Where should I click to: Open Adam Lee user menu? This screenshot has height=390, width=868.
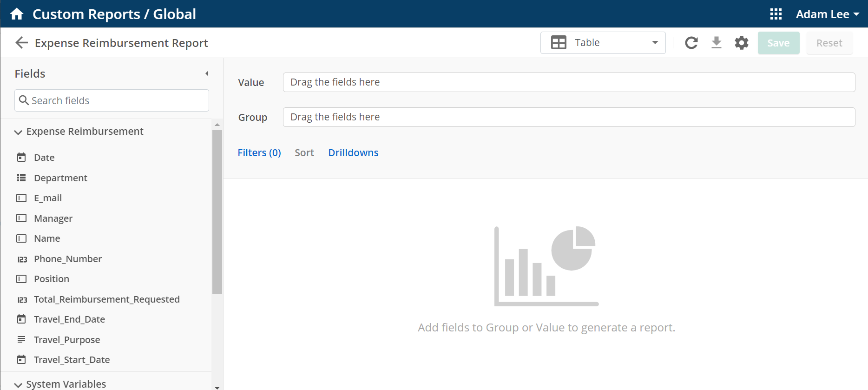coord(827,14)
